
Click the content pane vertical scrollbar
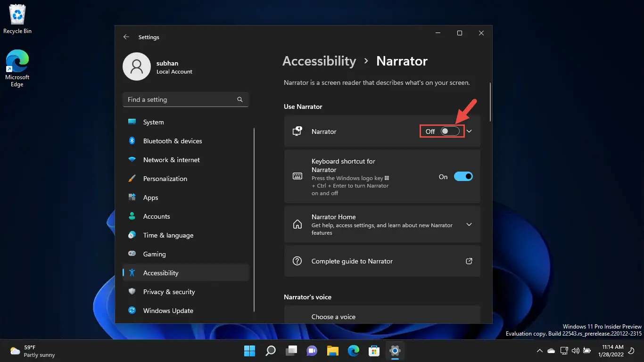[x=491, y=102]
